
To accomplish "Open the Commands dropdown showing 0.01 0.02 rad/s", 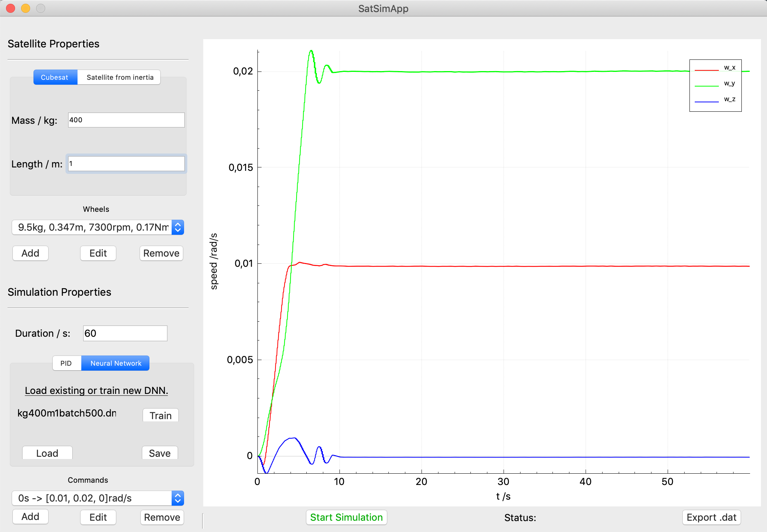I will (x=90, y=498).
